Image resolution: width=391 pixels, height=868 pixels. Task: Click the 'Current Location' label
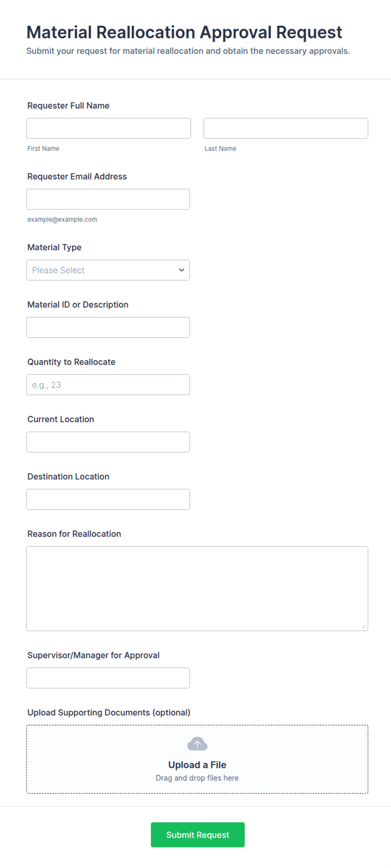(61, 419)
